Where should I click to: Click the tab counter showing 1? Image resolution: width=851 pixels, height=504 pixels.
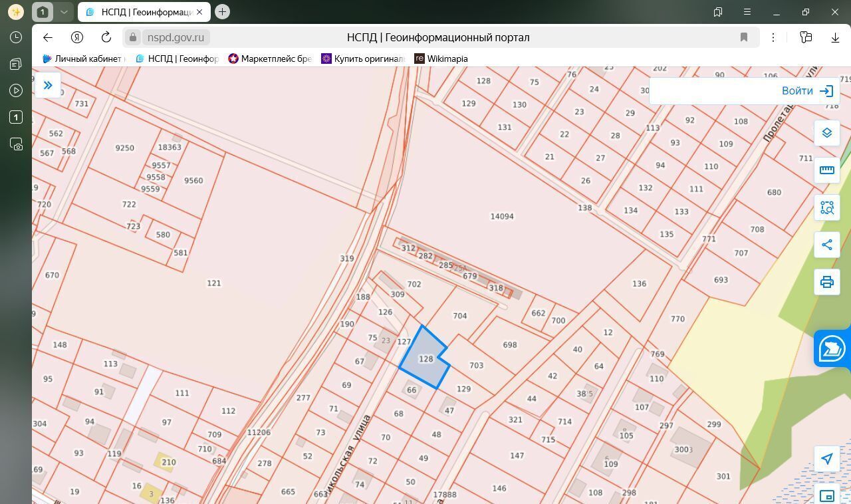(x=43, y=12)
